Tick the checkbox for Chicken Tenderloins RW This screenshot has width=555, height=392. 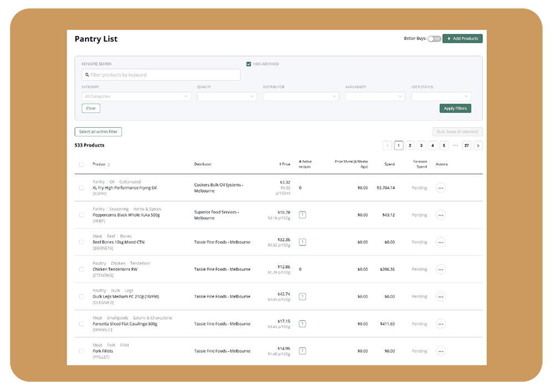[x=82, y=269]
